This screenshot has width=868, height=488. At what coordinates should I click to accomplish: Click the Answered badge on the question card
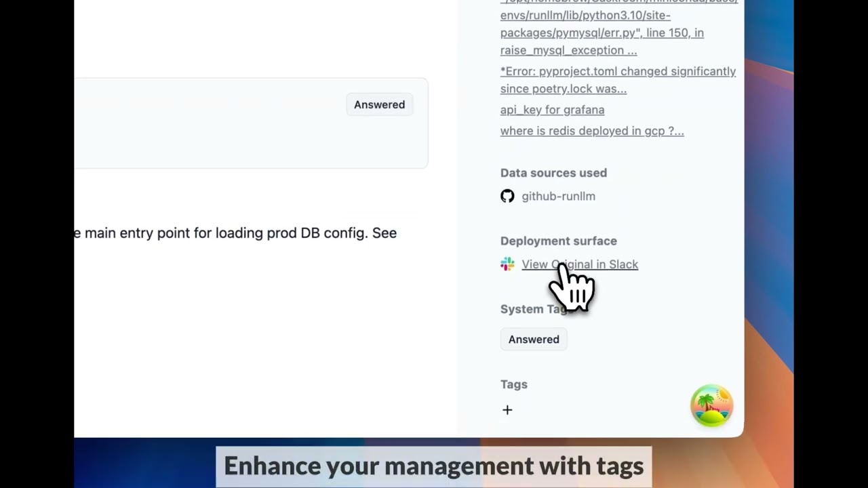click(379, 104)
